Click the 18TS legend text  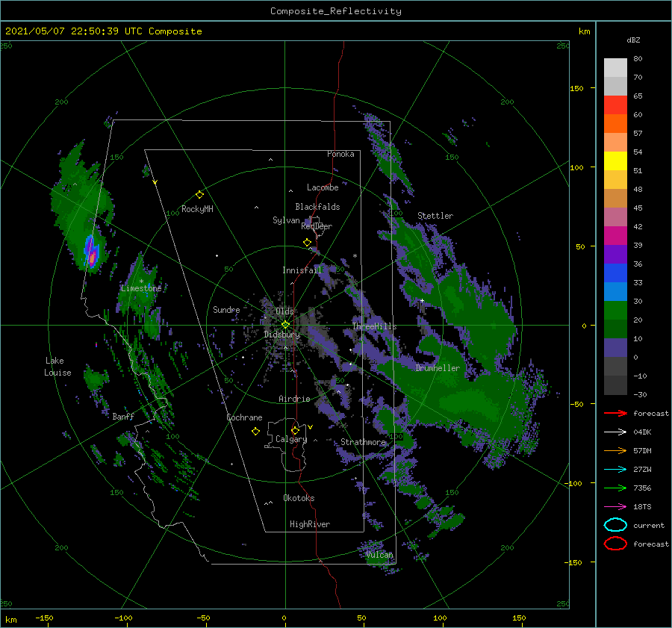point(642,507)
